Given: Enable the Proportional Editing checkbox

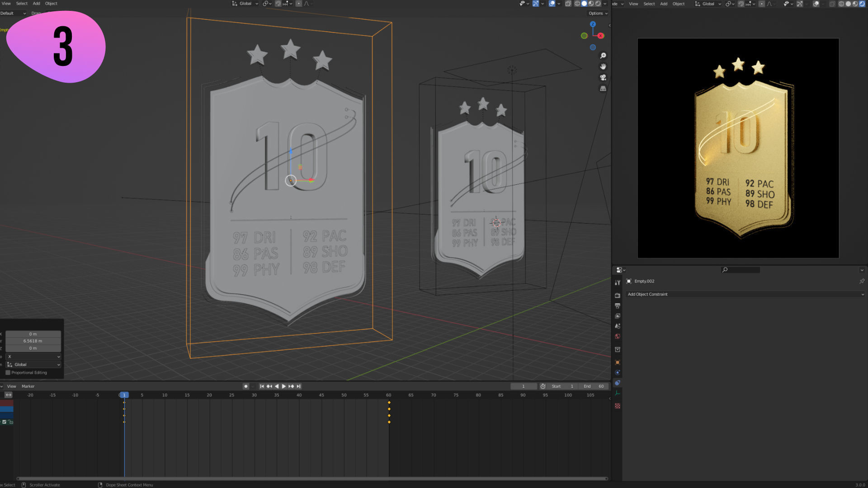Looking at the screenshot, I should [x=8, y=373].
